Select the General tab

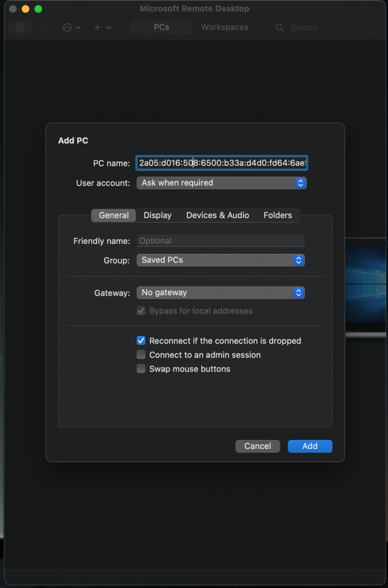(114, 215)
